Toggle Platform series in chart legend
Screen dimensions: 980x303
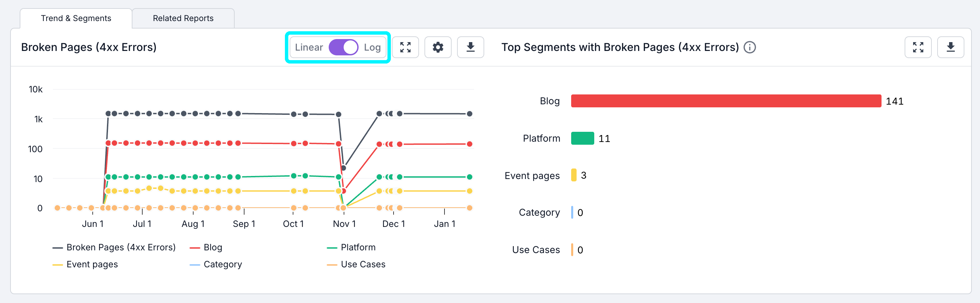(358, 247)
